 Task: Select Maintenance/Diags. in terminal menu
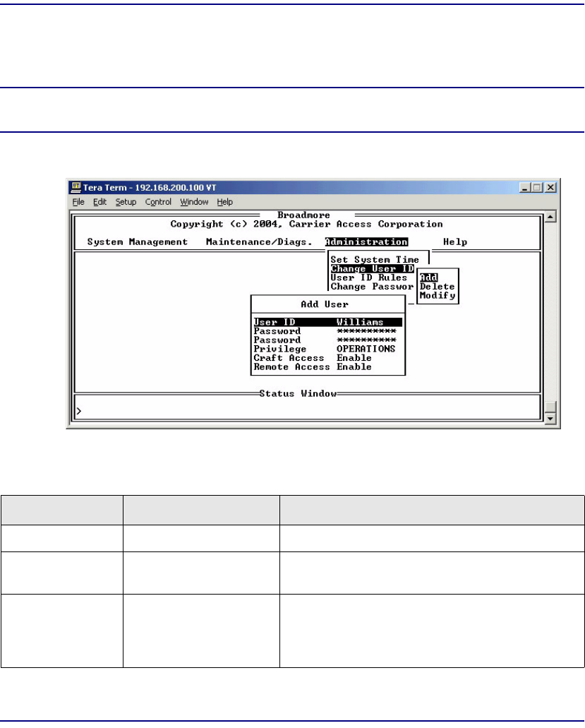259,242
